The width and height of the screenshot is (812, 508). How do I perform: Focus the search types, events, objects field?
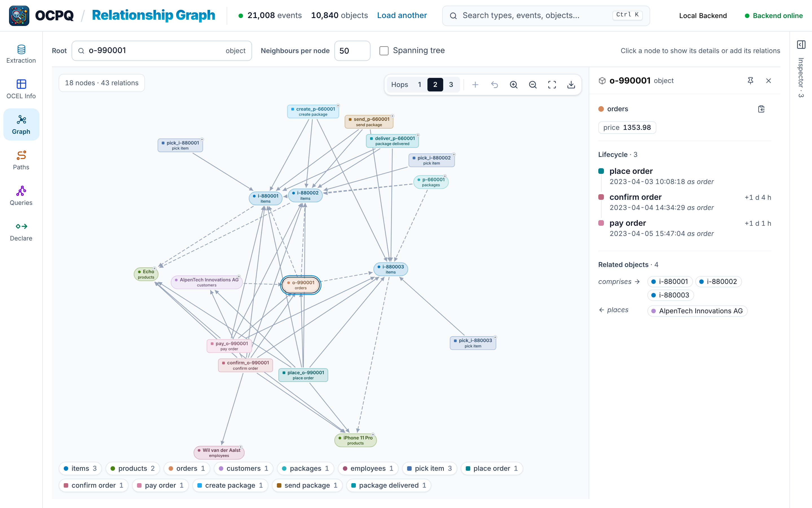[546, 16]
